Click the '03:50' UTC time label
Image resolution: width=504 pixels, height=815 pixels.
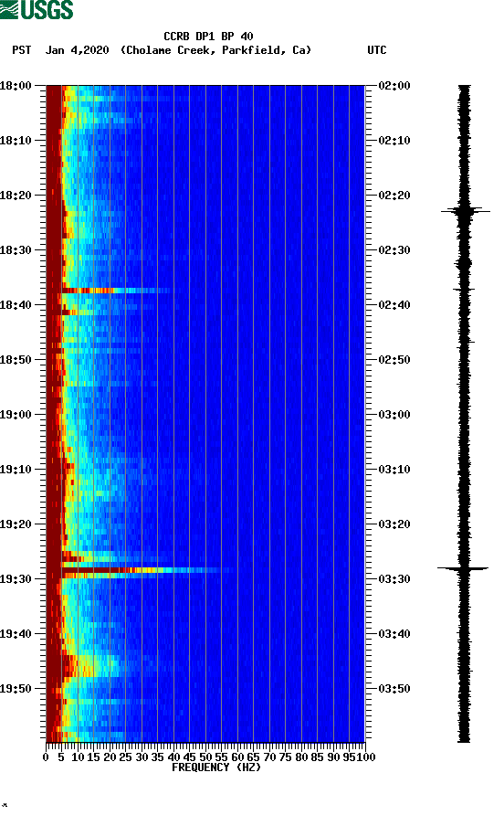pyautogui.click(x=394, y=689)
